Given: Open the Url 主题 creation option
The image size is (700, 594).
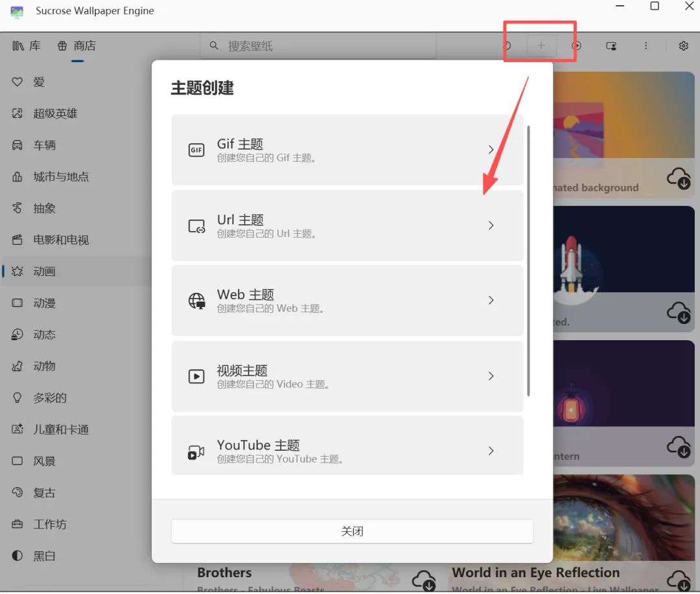Looking at the screenshot, I should (347, 226).
